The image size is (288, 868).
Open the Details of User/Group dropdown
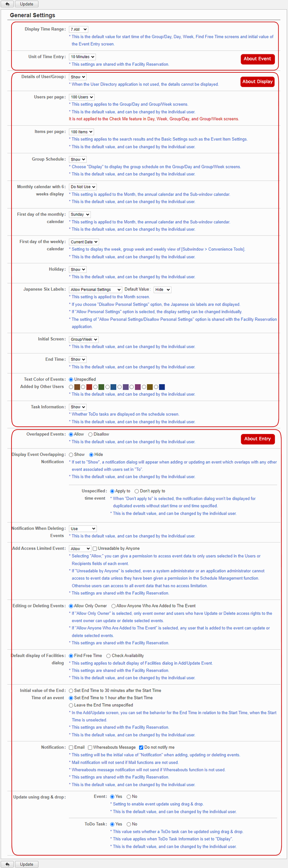click(x=78, y=77)
